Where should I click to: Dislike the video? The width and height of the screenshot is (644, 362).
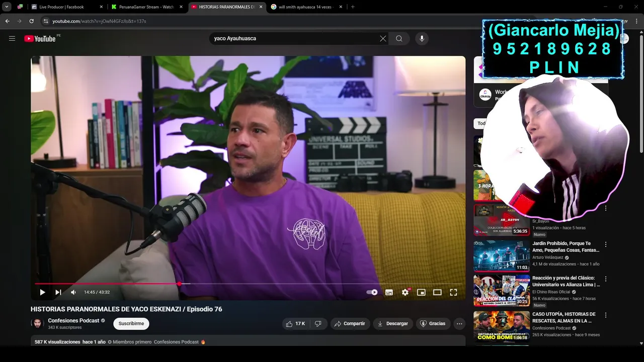pos(318,324)
